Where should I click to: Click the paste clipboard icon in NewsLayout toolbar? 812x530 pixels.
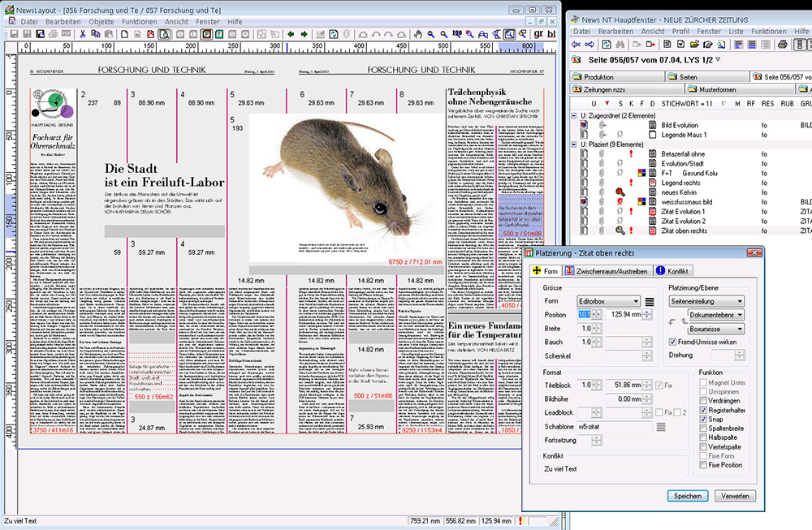(109, 34)
